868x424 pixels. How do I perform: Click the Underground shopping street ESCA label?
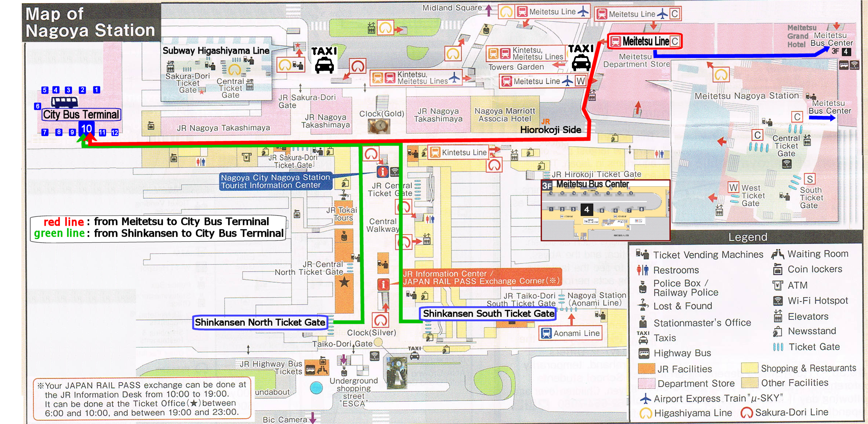click(x=354, y=392)
